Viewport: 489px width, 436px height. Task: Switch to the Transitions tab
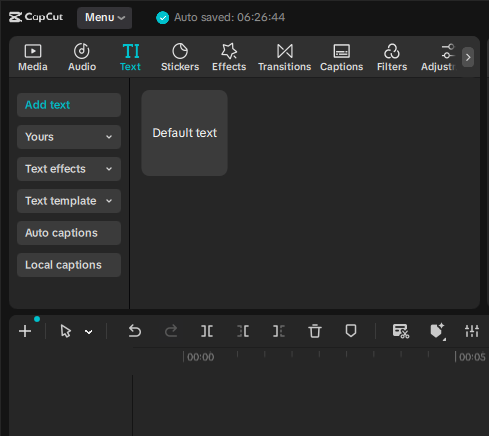[x=285, y=57]
